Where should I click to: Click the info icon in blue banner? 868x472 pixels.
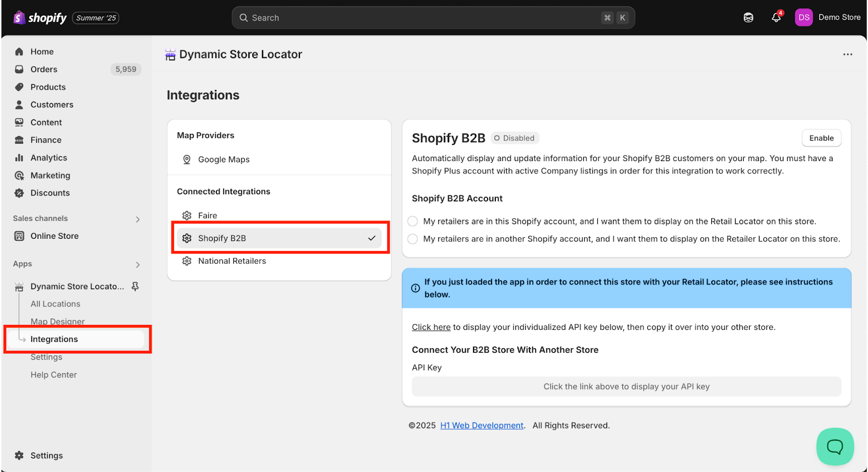coord(416,288)
